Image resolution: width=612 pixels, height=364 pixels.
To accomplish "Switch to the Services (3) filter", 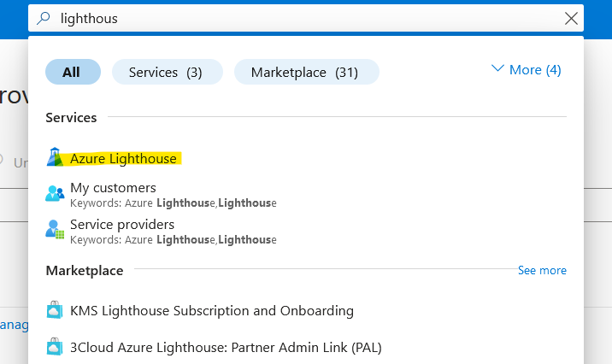I will pyautogui.click(x=167, y=72).
